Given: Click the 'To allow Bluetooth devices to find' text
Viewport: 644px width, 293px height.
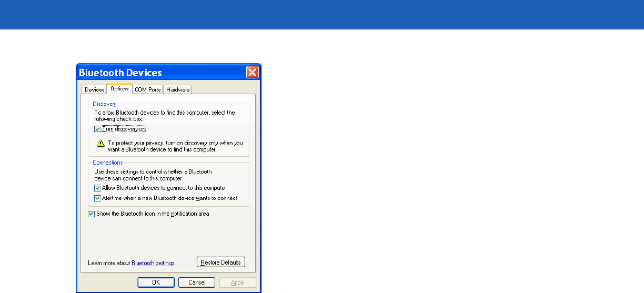Looking at the screenshot, I should 165,116.
